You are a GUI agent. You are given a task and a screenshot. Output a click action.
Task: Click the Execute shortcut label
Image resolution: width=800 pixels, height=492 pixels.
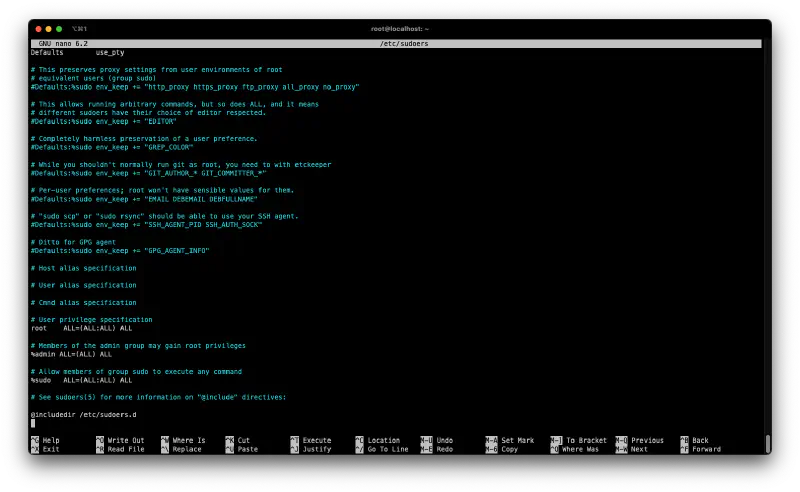(311, 440)
